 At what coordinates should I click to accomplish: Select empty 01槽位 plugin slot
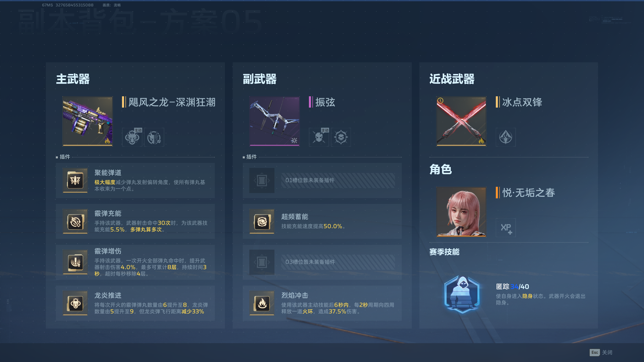(322, 180)
